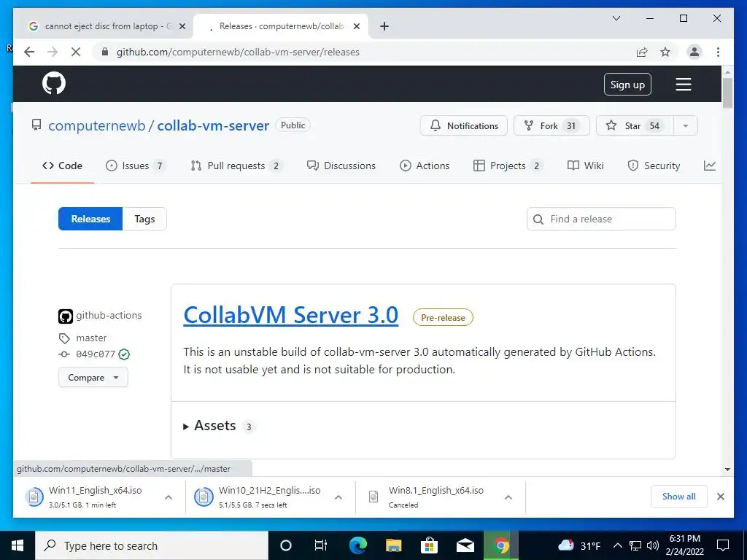This screenshot has width=747, height=560.
Task: Click the GitHub Octocat logo
Action: (x=54, y=84)
